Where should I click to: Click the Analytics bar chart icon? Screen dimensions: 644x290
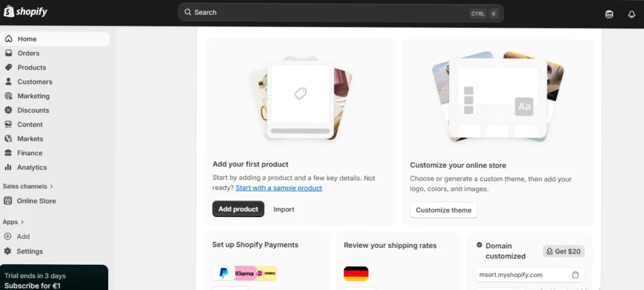[8, 167]
